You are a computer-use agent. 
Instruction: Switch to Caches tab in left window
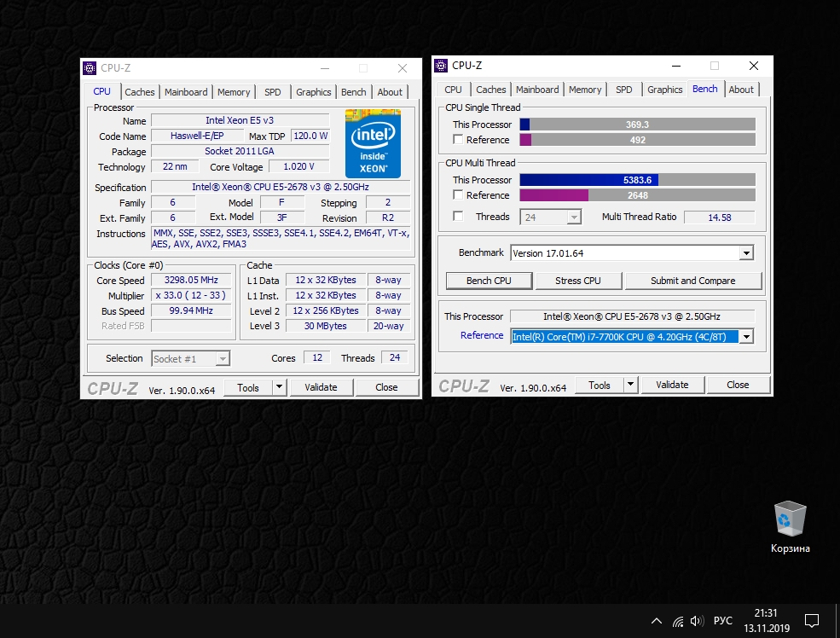(139, 92)
